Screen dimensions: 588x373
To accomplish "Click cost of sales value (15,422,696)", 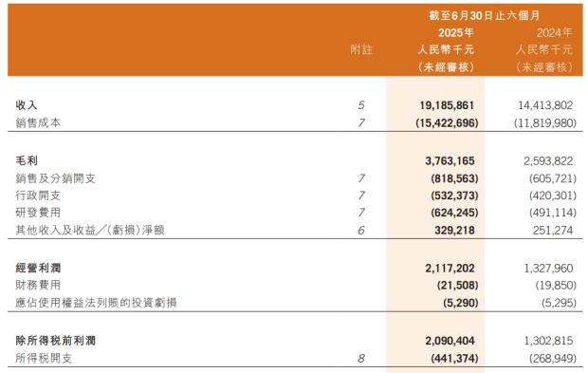I will click(447, 123).
